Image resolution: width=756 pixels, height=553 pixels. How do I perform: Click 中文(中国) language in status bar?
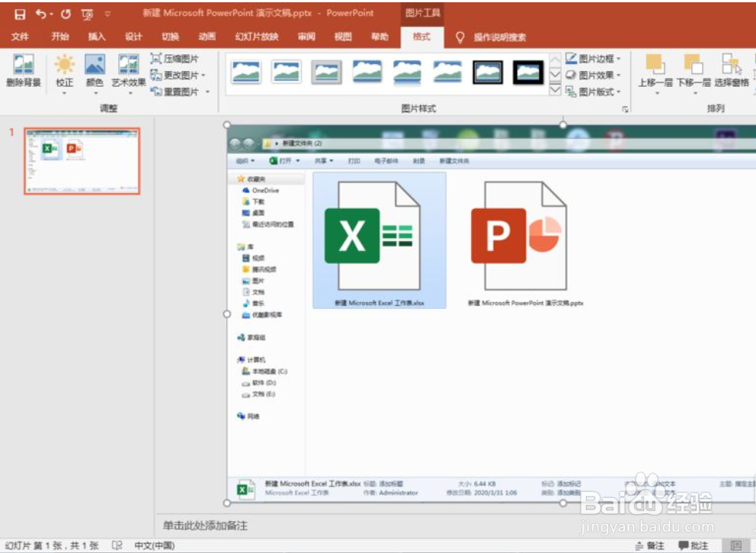[x=154, y=545]
